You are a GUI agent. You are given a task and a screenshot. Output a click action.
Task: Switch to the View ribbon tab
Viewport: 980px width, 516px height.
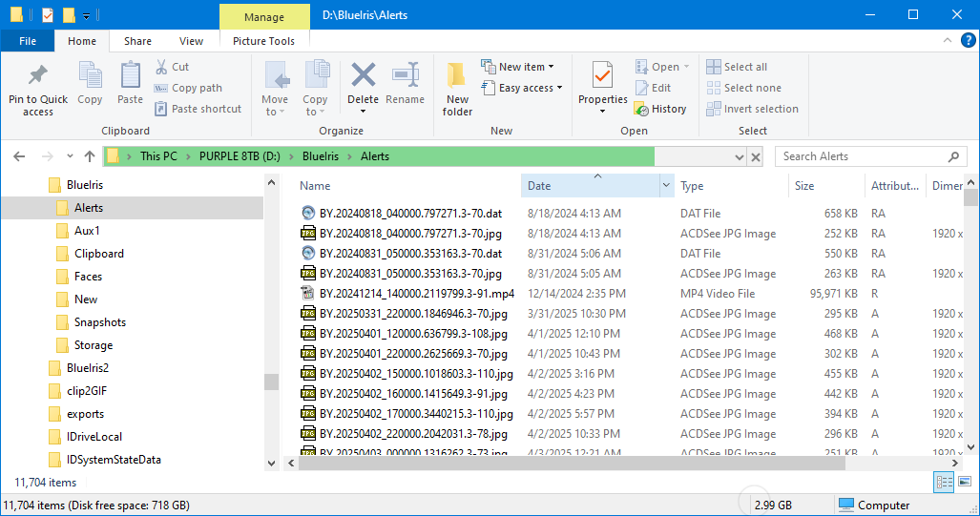tap(192, 41)
